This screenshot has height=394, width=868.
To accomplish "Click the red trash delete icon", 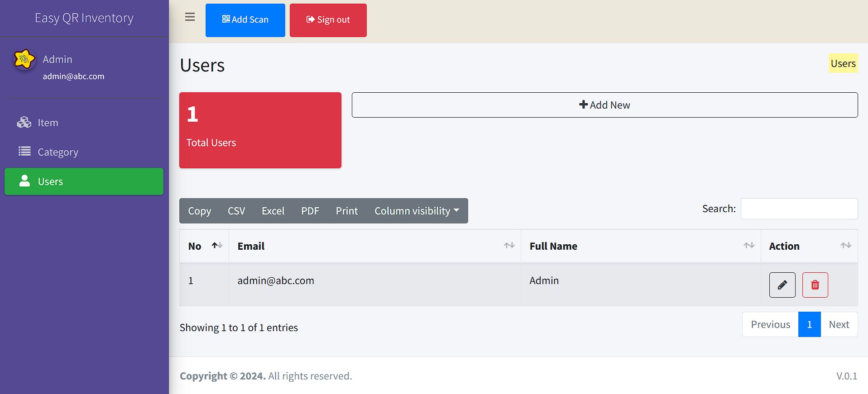I will pyautogui.click(x=815, y=285).
